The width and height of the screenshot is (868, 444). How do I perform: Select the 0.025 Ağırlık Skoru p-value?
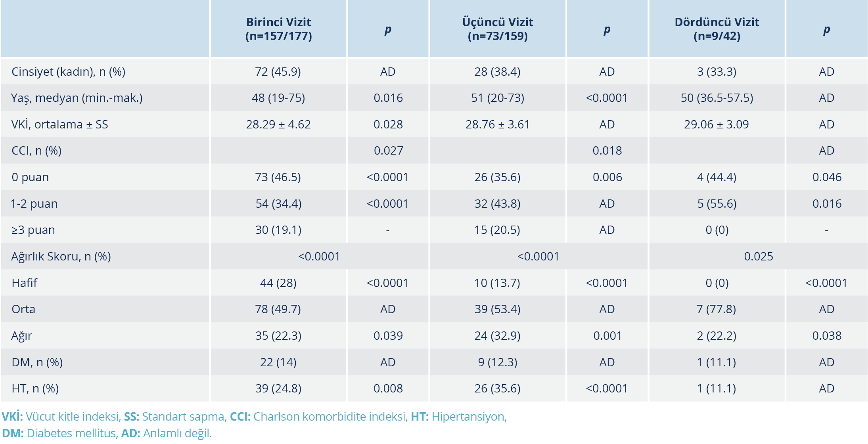758,256
